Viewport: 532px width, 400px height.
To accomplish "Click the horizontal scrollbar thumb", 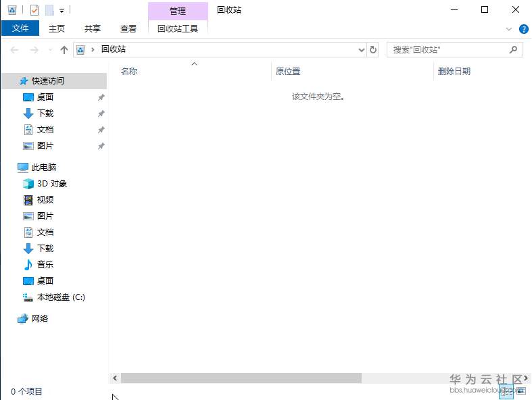I will (x=241, y=378).
